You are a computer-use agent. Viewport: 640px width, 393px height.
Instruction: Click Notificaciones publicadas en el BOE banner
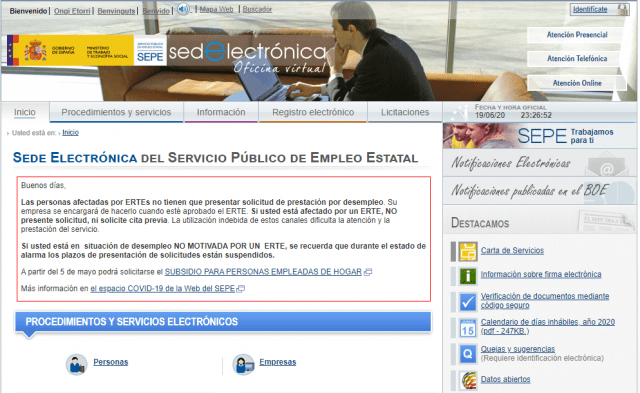point(540,191)
